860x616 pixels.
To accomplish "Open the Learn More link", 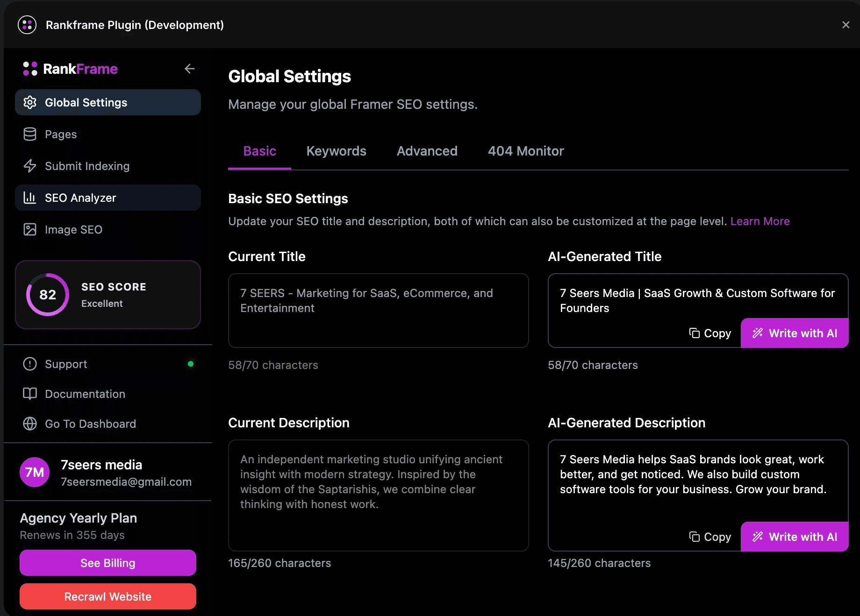I will pyautogui.click(x=760, y=221).
